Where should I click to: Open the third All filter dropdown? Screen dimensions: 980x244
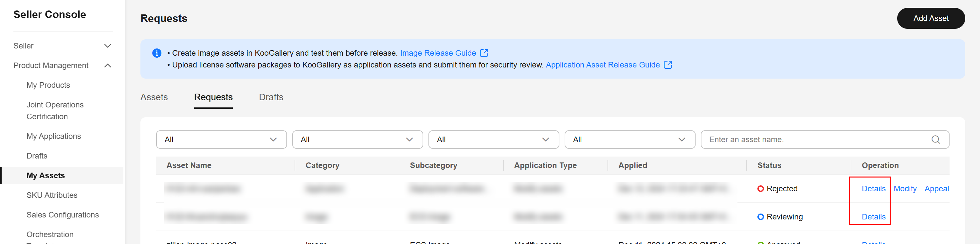(494, 140)
